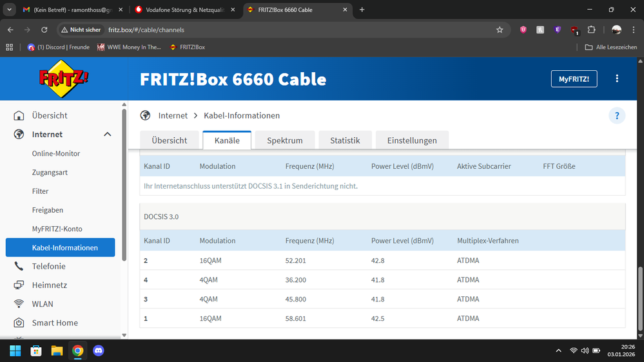Switch to the Übersicht tab
Image resolution: width=644 pixels, height=362 pixels.
pyautogui.click(x=169, y=140)
